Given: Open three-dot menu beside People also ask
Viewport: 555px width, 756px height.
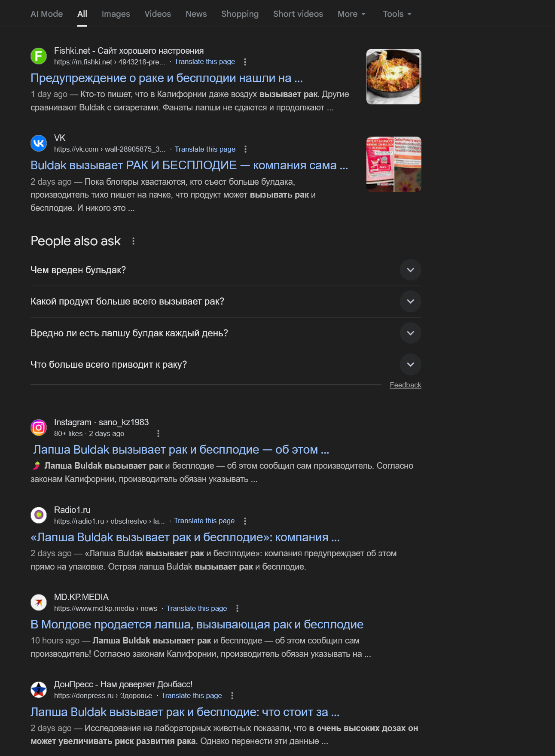Looking at the screenshot, I should [134, 241].
